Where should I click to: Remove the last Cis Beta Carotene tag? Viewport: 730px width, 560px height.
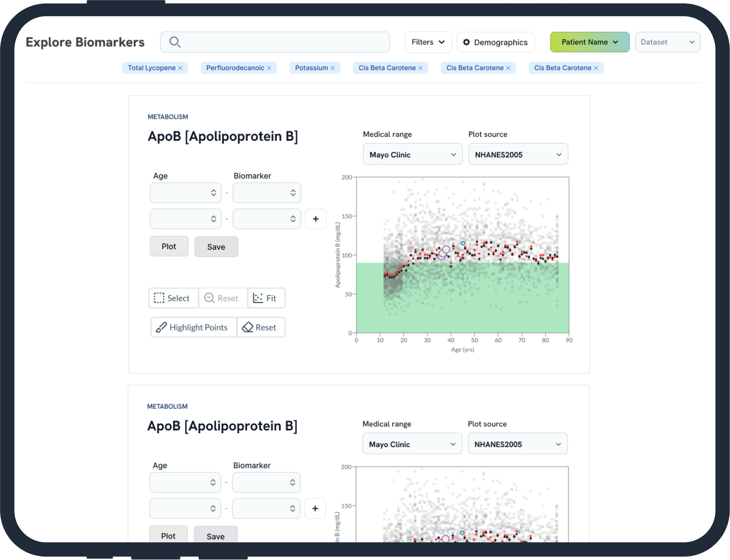[596, 68]
